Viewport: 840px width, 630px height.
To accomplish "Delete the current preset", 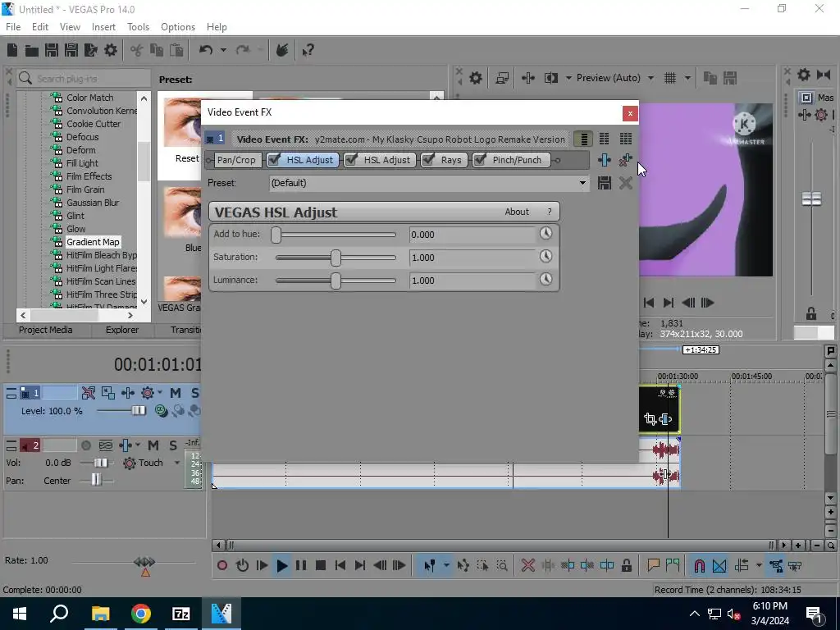I will pyautogui.click(x=625, y=183).
